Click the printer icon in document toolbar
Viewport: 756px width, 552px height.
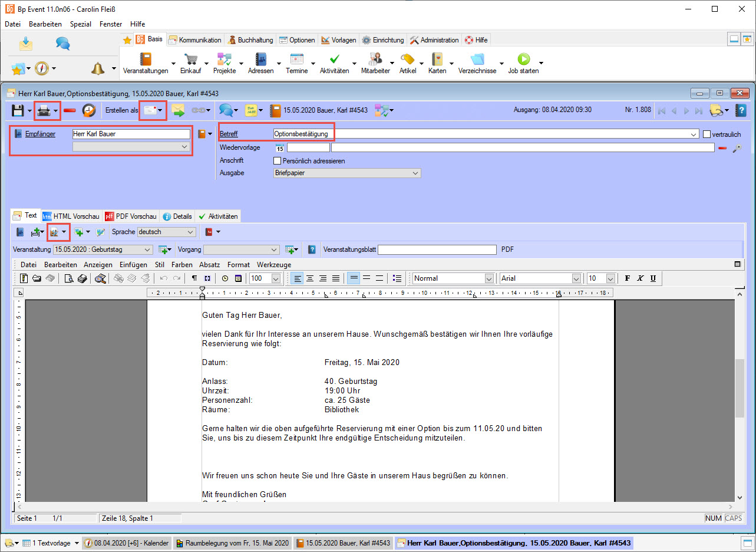44,110
